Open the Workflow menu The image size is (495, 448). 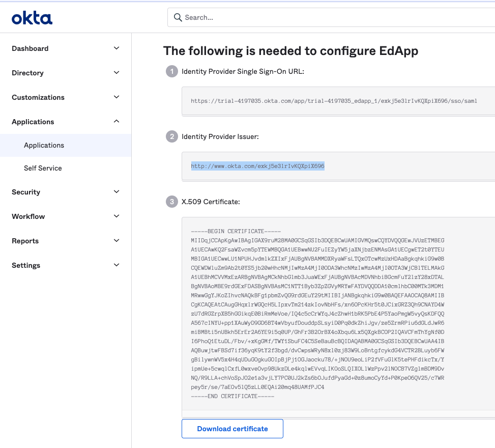(x=28, y=216)
